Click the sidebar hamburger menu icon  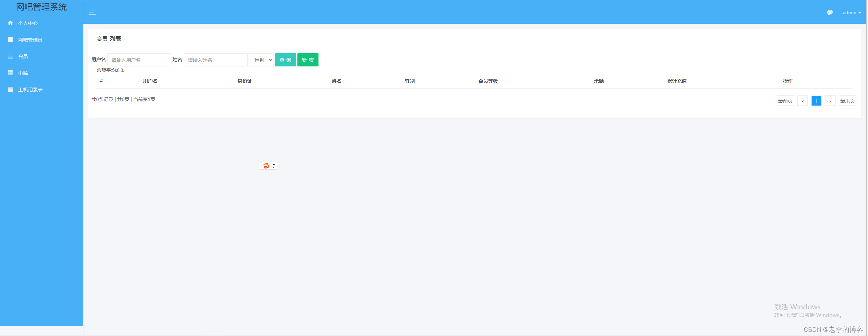click(x=93, y=12)
